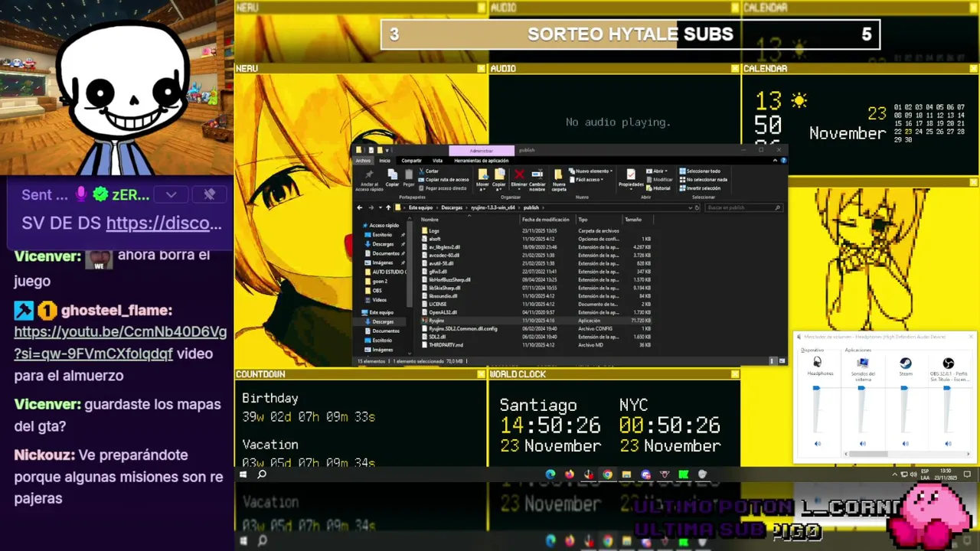Click the Windows Start button
The height and width of the screenshot is (551, 980).
243,474
